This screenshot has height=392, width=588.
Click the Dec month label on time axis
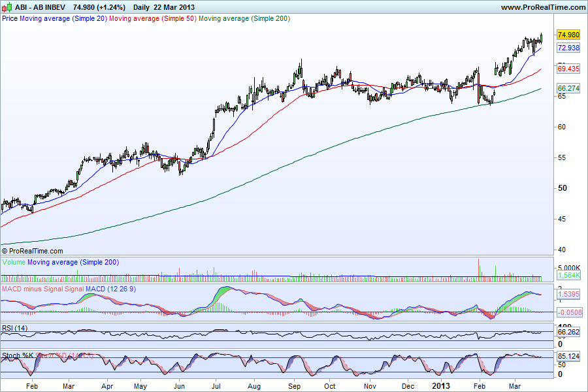click(408, 386)
